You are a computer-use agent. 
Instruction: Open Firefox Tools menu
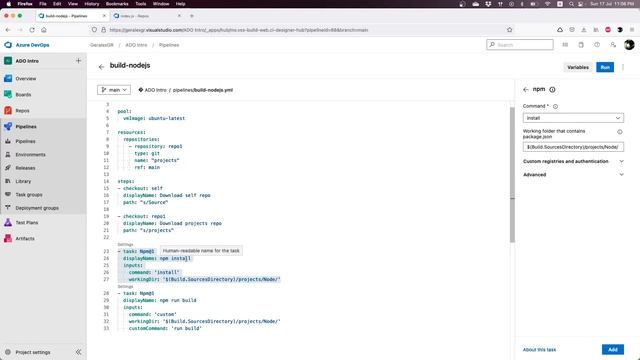click(141, 4)
